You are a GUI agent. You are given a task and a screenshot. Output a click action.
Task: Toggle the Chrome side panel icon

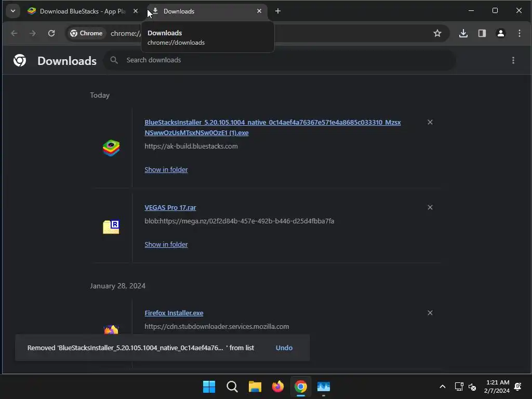point(482,33)
